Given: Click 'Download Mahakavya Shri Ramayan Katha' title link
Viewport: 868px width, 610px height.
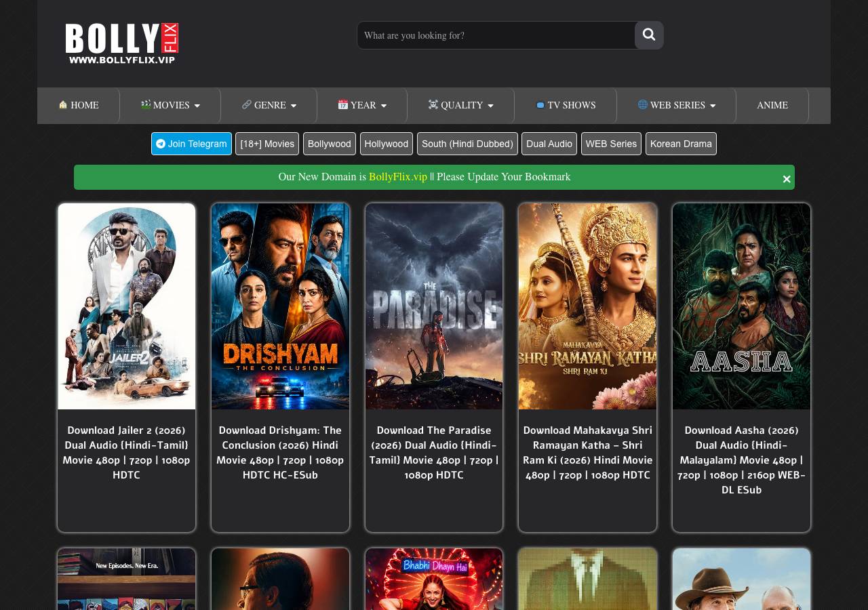Looking at the screenshot, I should click(587, 453).
